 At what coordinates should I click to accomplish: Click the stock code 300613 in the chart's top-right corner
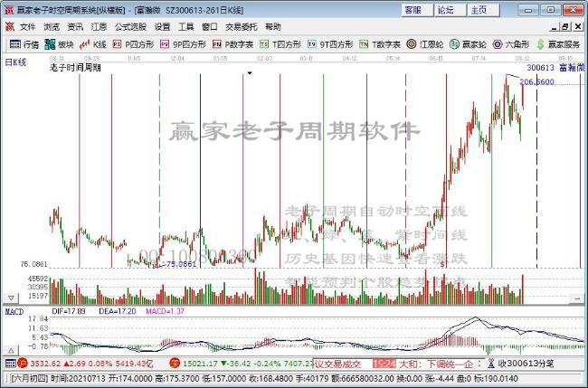(x=540, y=68)
